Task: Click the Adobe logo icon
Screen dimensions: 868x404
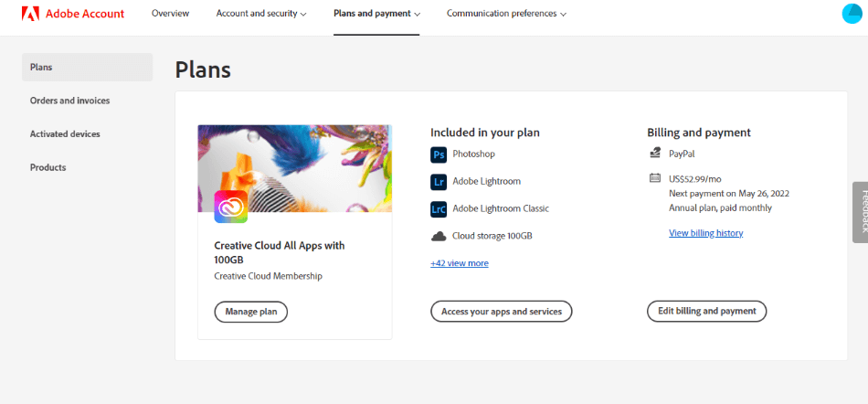Action: (x=30, y=14)
